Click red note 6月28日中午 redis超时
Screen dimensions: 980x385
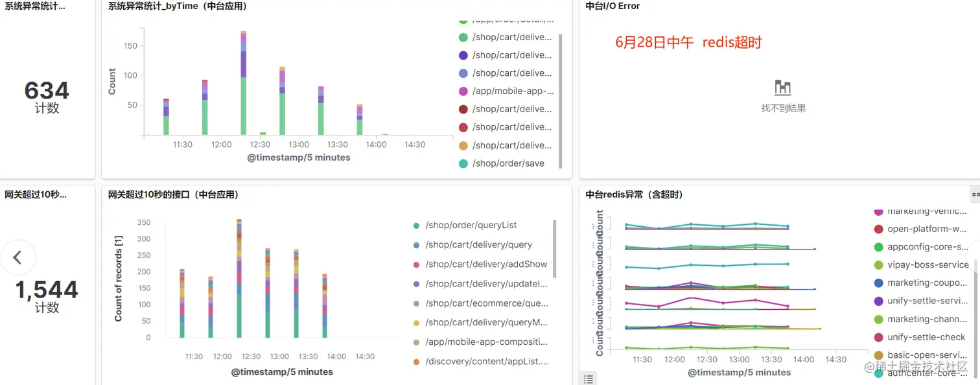click(x=688, y=43)
